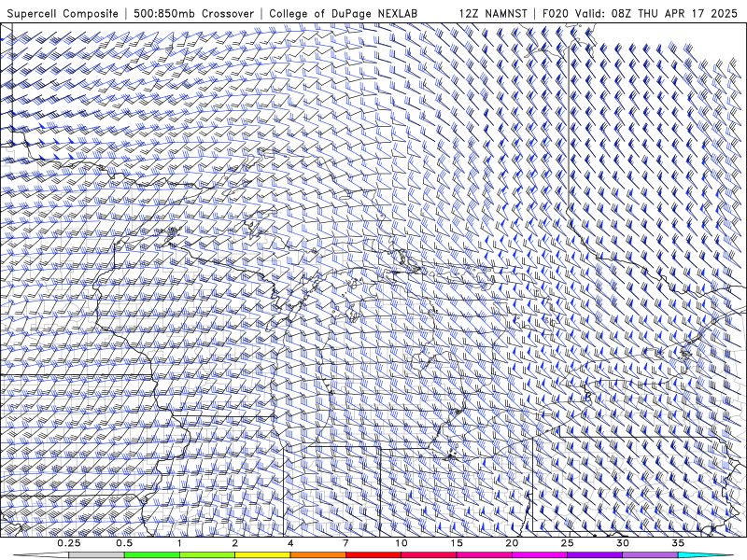Click the "15" legend value
Image resolution: width=747 pixels, height=560 pixels.
click(457, 543)
